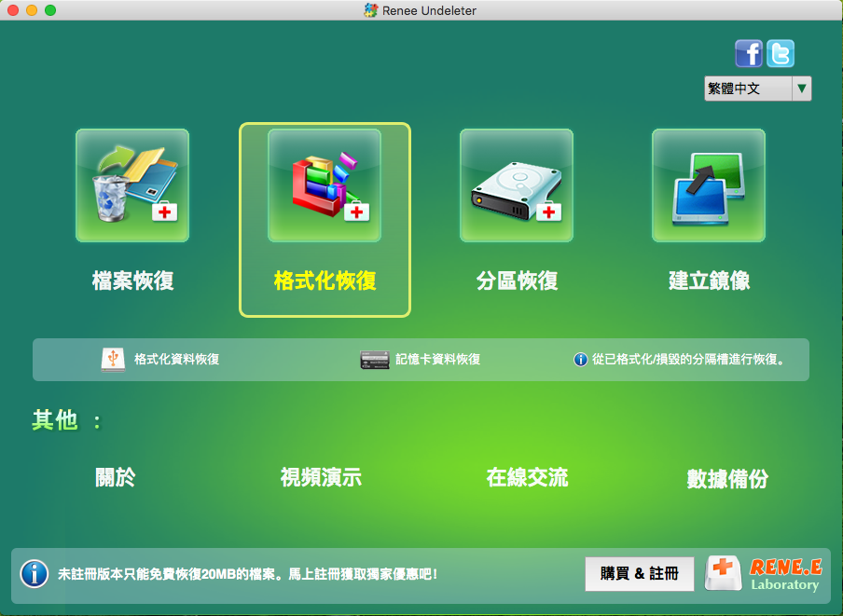
Task: Click the 繁體中文 language selection field
Action: tap(748, 89)
